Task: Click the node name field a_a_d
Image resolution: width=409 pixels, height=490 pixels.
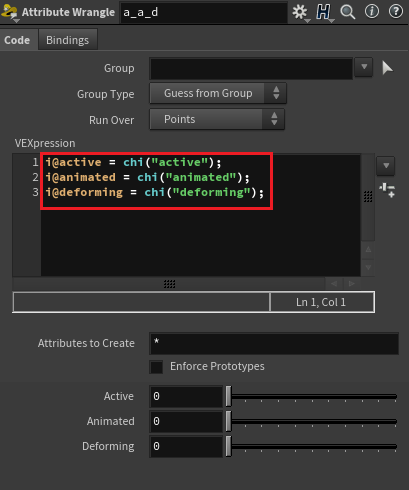Action: (203, 13)
